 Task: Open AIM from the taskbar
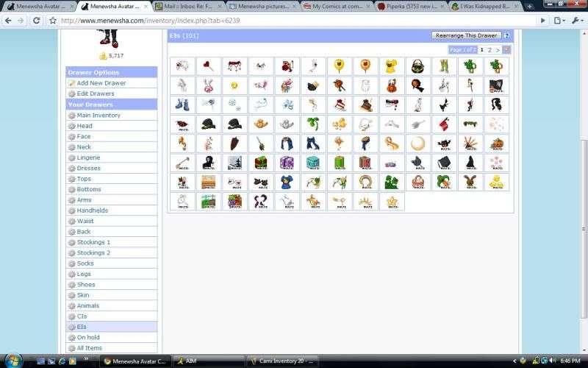click(208, 361)
